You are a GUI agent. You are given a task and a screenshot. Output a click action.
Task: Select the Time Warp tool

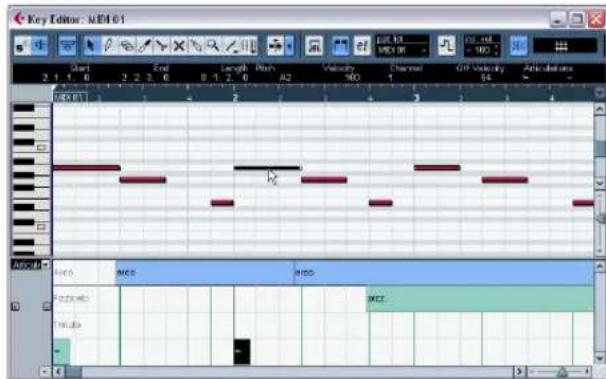coord(249,46)
